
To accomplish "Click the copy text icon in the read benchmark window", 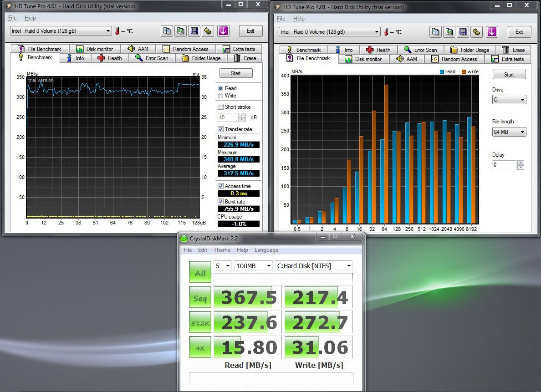I will coord(167,31).
